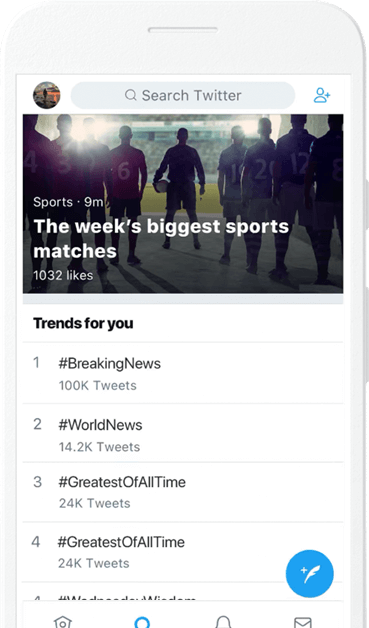Tap the add contacts person icon
Image resolution: width=369 pixels, height=628 pixels.
point(322,95)
